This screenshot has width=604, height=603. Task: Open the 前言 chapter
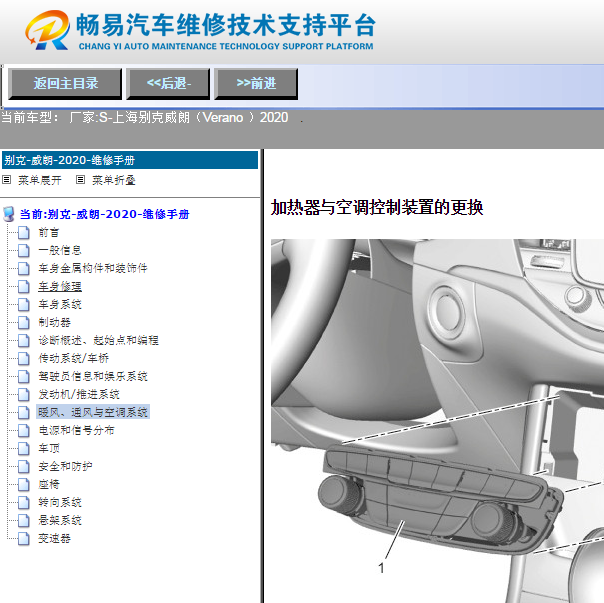pos(49,232)
